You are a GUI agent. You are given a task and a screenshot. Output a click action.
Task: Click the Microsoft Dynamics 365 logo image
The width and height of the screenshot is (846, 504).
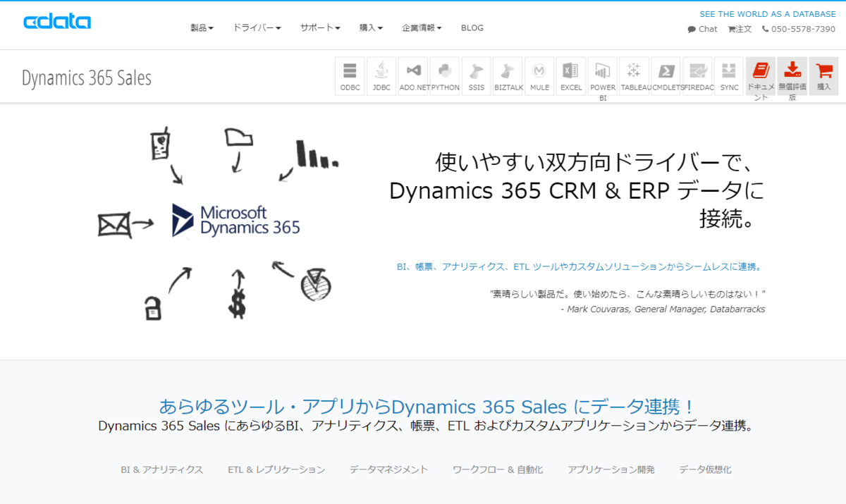236,221
